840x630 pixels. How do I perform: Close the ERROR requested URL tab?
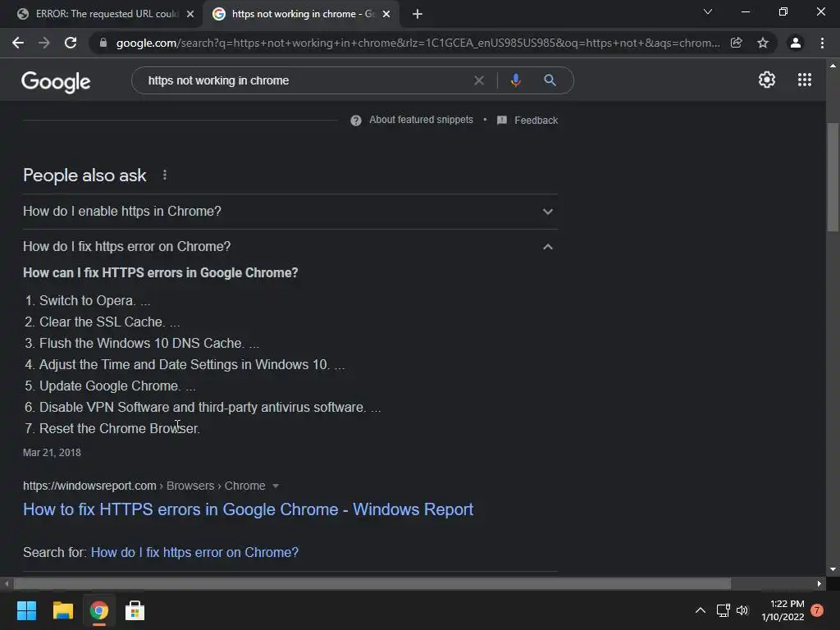click(x=190, y=14)
